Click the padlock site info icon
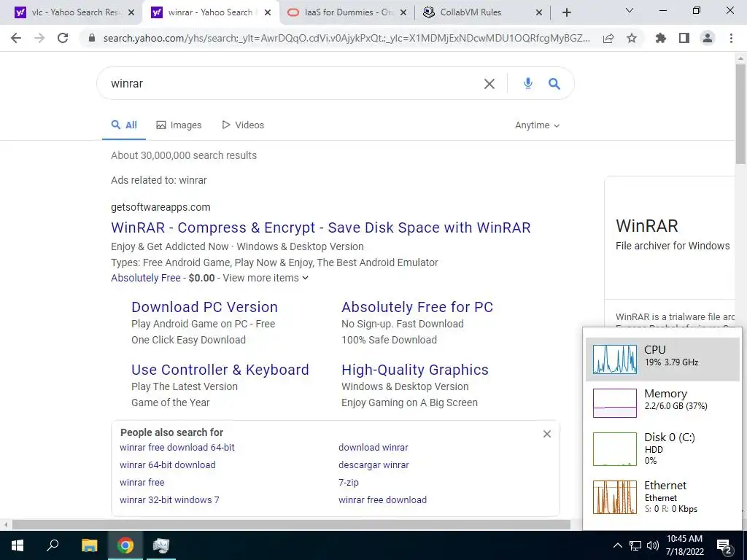The width and height of the screenshot is (747, 560). (92, 39)
